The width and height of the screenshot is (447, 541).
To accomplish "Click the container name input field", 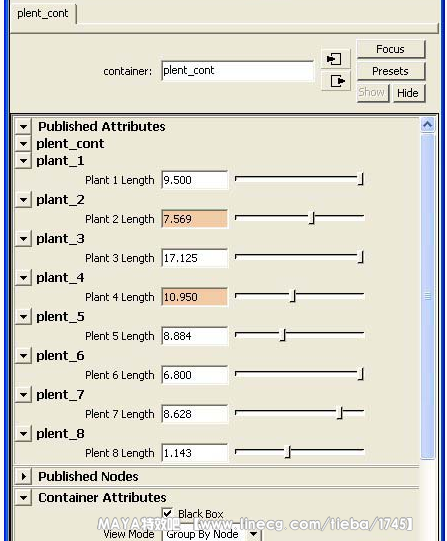I will pyautogui.click(x=238, y=71).
